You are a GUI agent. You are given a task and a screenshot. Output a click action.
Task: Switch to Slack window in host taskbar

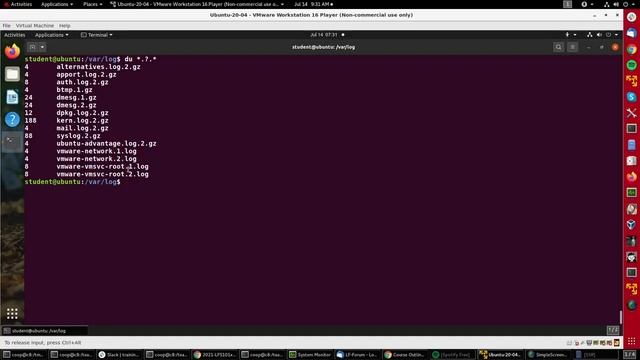point(120,355)
